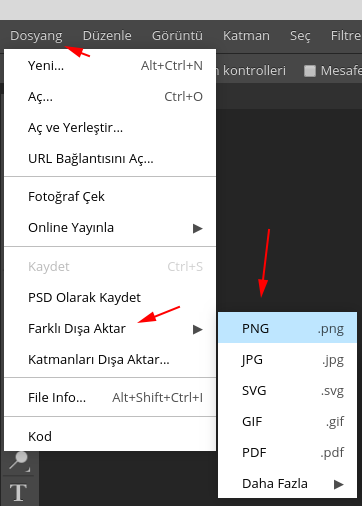
Task: Choose Kod menu entry
Action: point(110,437)
